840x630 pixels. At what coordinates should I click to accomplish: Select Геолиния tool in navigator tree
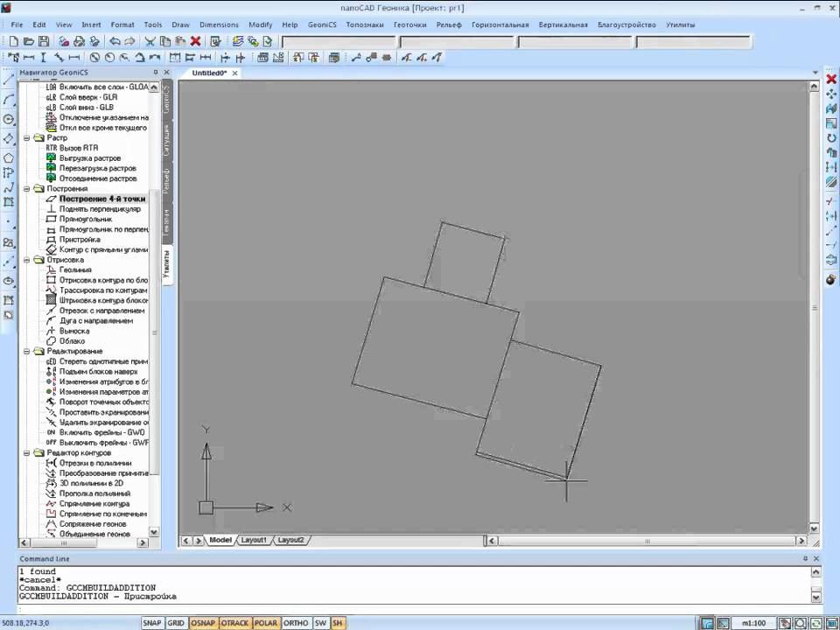coord(75,270)
